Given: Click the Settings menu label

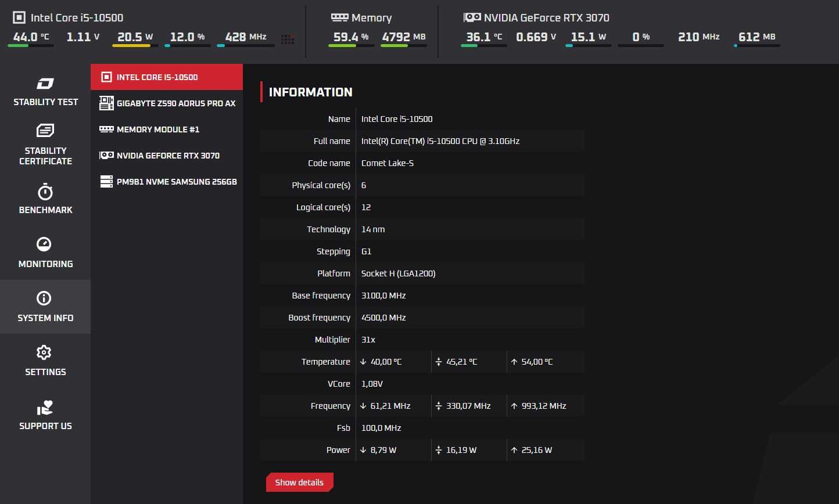Looking at the screenshot, I should tap(45, 372).
